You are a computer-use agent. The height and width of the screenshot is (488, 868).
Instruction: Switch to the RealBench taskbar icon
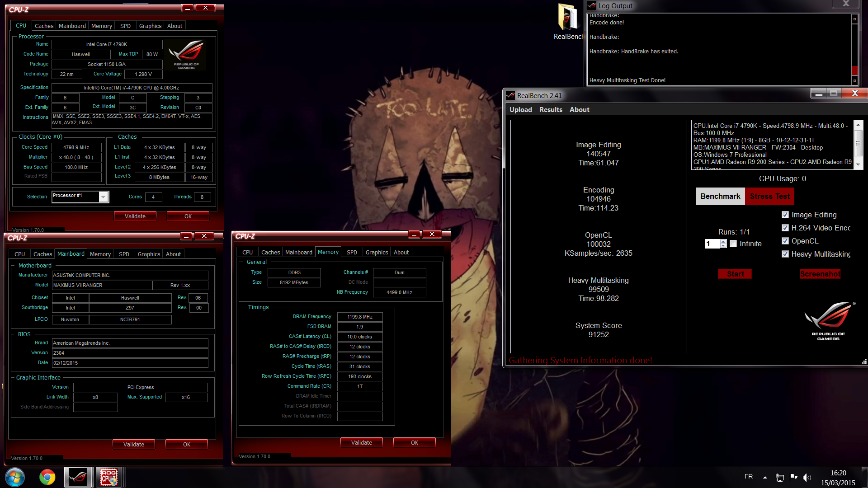78,477
